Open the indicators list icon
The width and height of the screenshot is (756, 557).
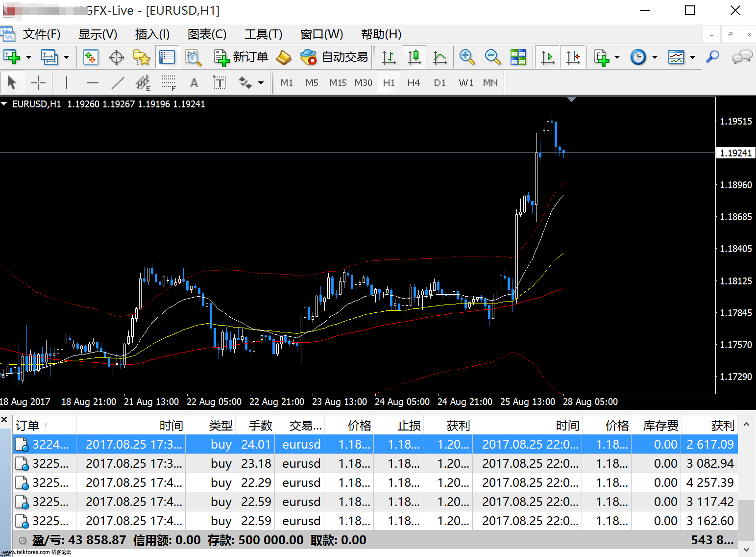[x=602, y=57]
